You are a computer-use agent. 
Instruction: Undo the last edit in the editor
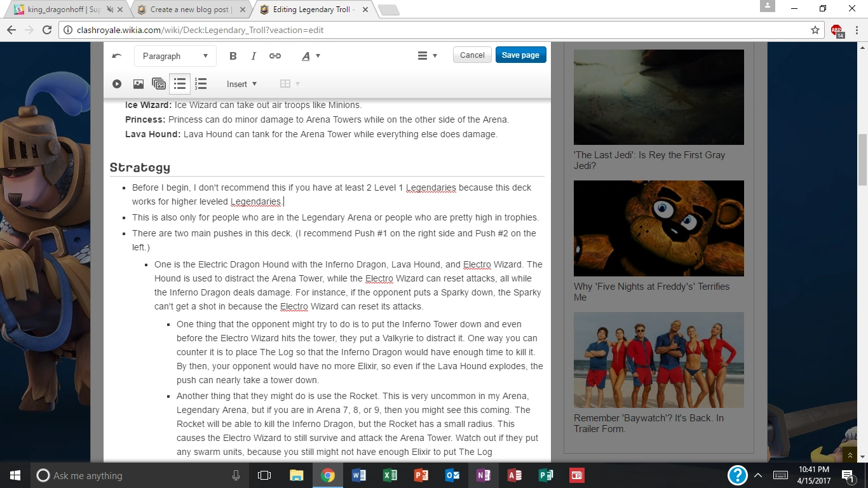pos(117,56)
